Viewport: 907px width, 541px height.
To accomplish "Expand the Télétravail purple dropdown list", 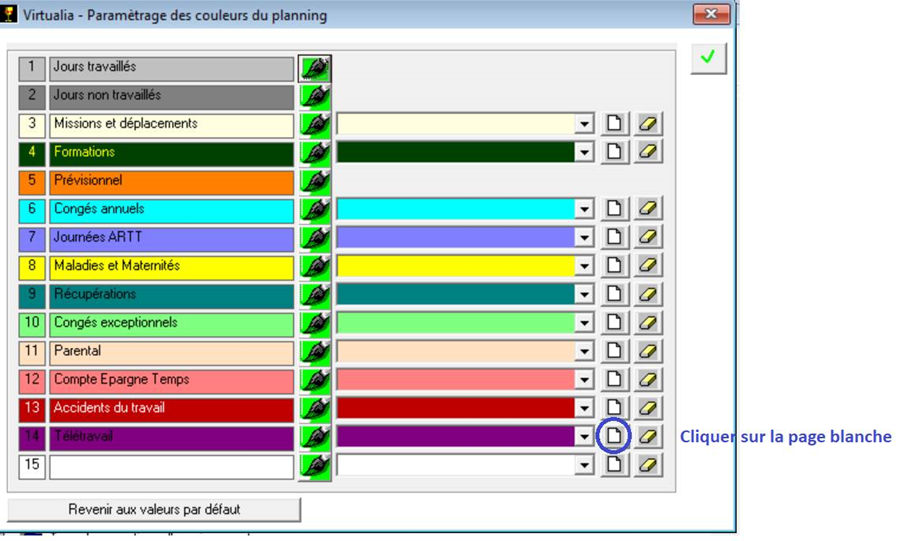I will click(x=584, y=437).
